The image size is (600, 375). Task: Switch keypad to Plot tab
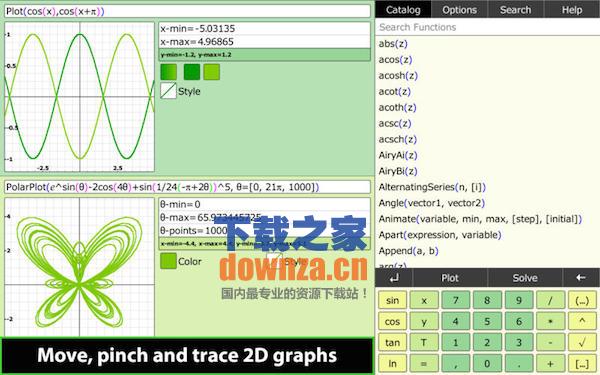(x=450, y=278)
